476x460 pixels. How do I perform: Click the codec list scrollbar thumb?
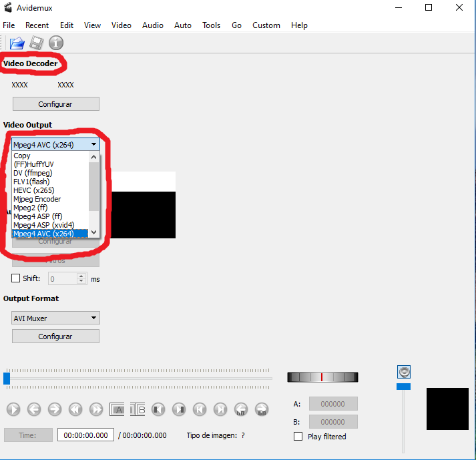click(94, 186)
